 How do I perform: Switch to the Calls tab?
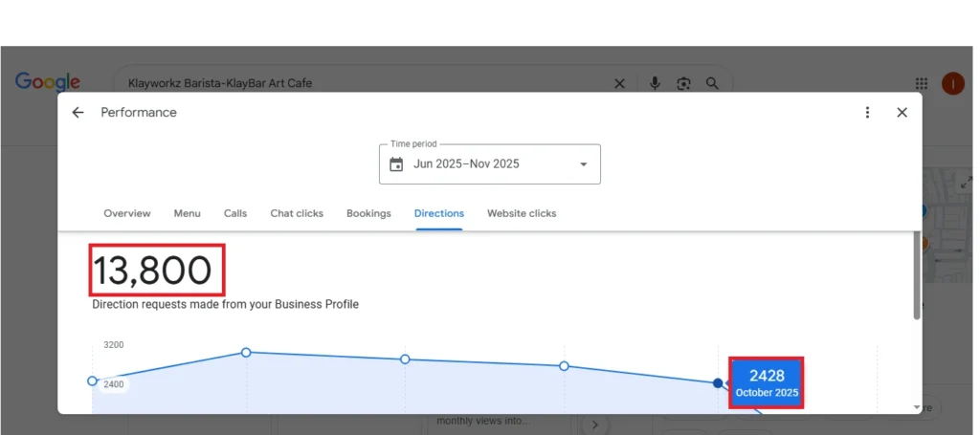click(235, 213)
